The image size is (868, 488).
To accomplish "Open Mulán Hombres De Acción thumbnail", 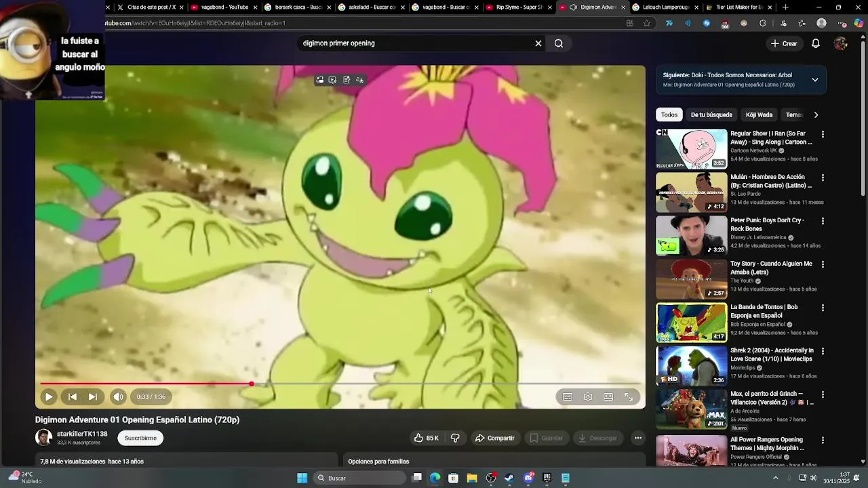I will coord(691,192).
